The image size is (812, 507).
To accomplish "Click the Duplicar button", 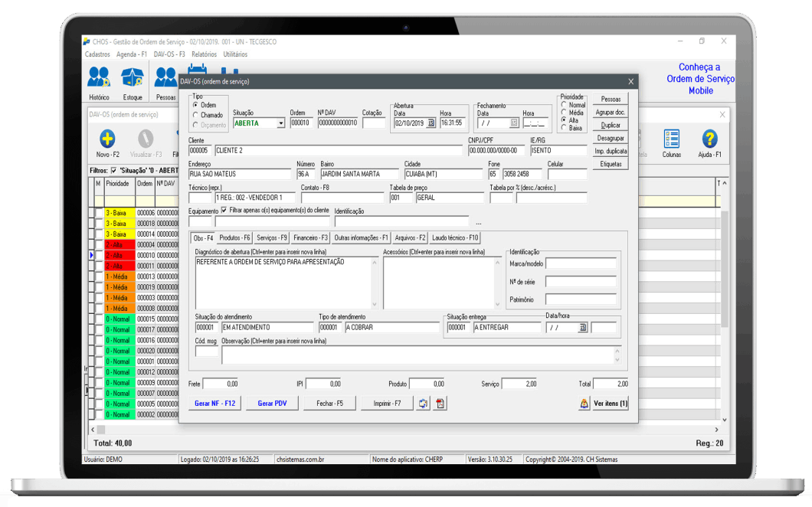I will point(611,125).
